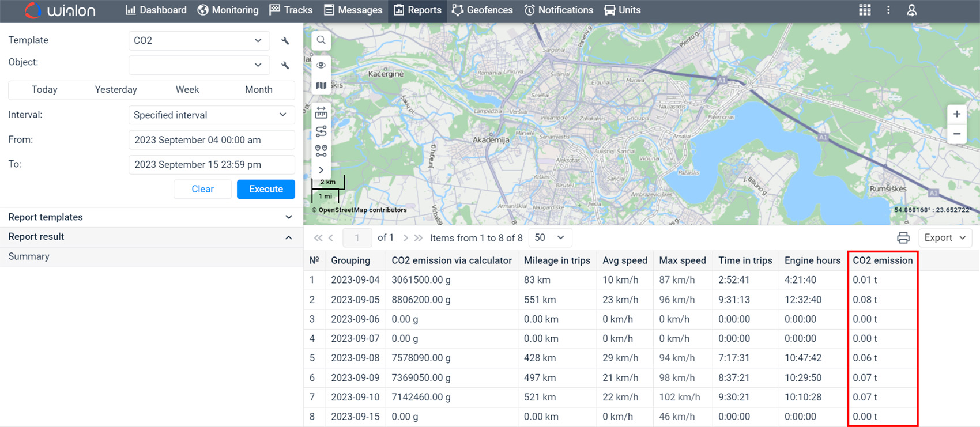This screenshot has width=980, height=427.
Task: Open the Interval dropdown
Action: coord(211,115)
